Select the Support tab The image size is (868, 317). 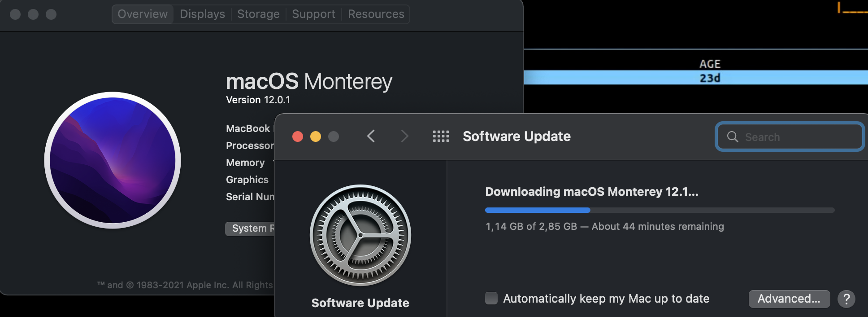tap(313, 14)
